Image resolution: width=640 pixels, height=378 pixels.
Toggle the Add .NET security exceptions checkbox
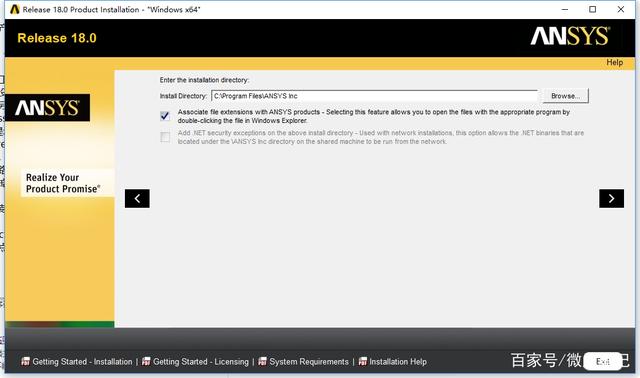pyautogui.click(x=165, y=137)
